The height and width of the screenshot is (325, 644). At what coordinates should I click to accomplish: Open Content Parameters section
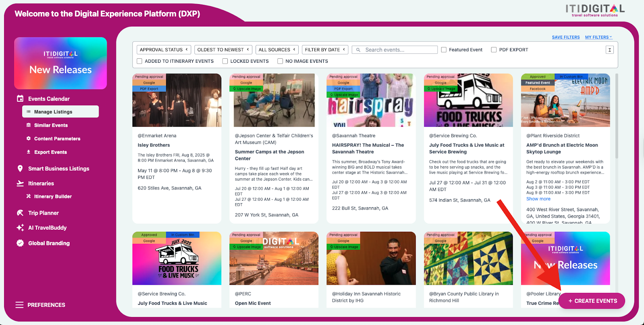(57, 138)
